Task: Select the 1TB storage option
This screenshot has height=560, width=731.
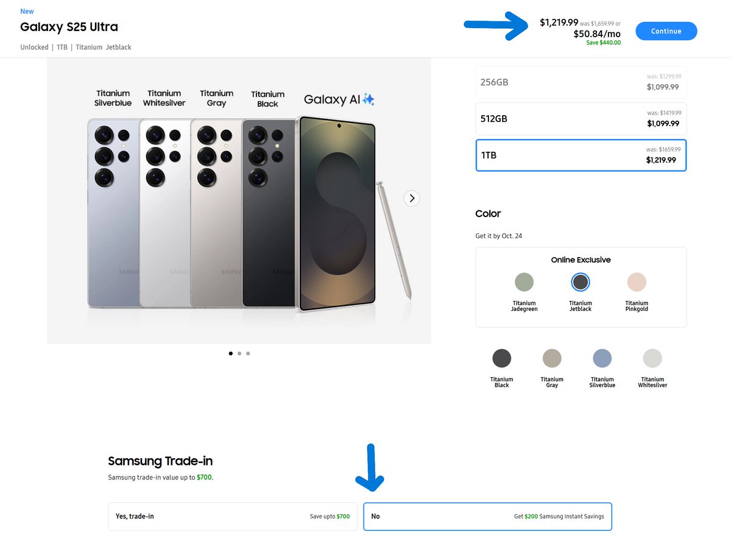Action: [581, 155]
